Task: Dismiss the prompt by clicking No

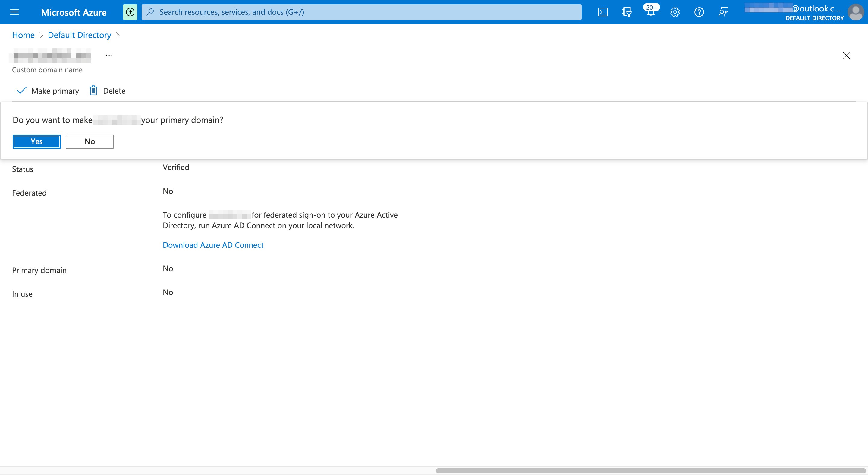Action: (x=89, y=141)
